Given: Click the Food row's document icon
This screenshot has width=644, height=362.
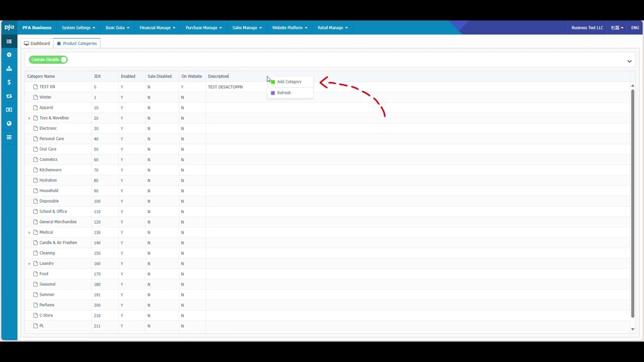Looking at the screenshot, I should pyautogui.click(x=36, y=274).
